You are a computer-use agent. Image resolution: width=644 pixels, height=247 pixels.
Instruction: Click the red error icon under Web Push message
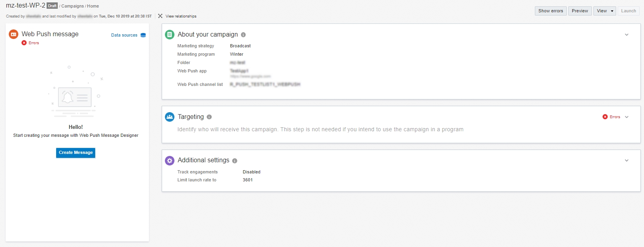(24, 43)
